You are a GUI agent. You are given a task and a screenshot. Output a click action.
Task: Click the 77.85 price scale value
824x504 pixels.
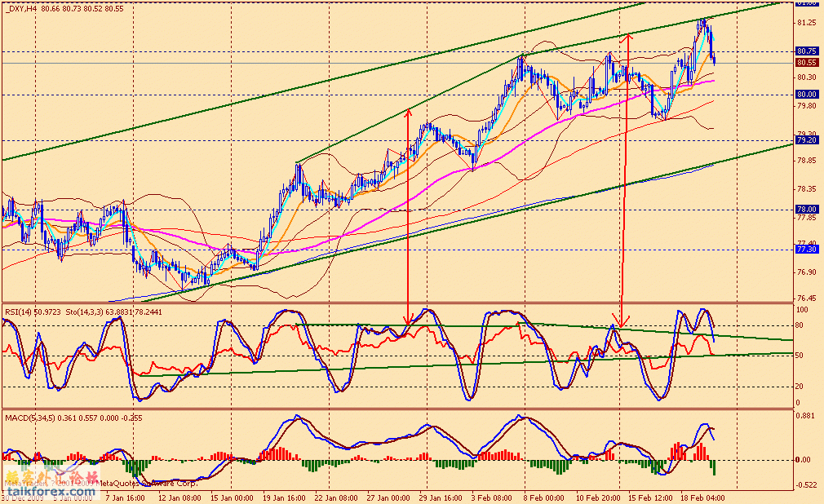tap(807, 218)
